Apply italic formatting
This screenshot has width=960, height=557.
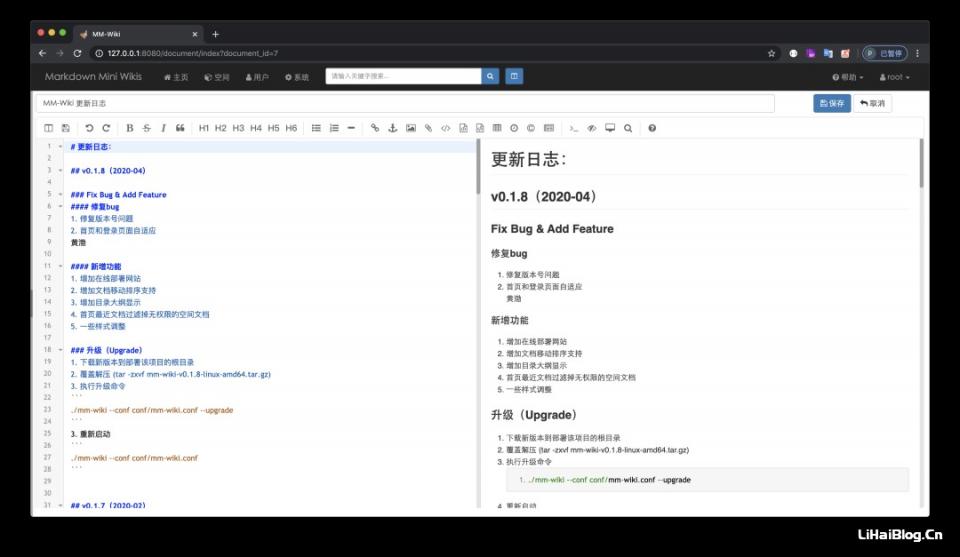(x=163, y=128)
